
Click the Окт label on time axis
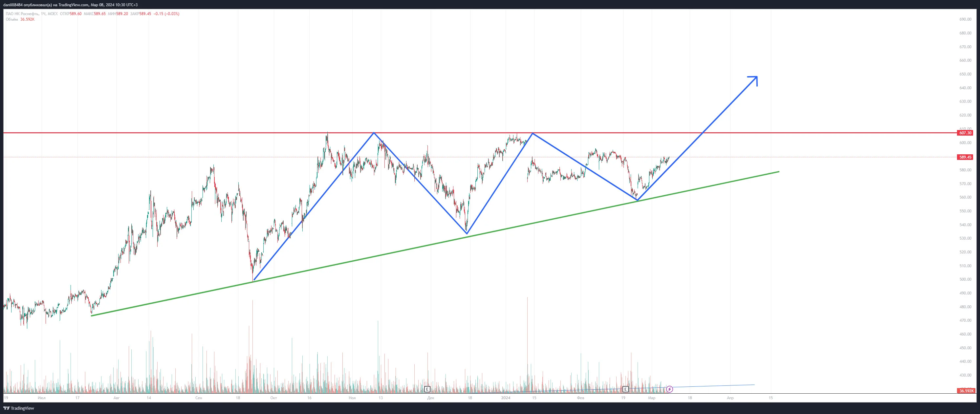tap(273, 398)
